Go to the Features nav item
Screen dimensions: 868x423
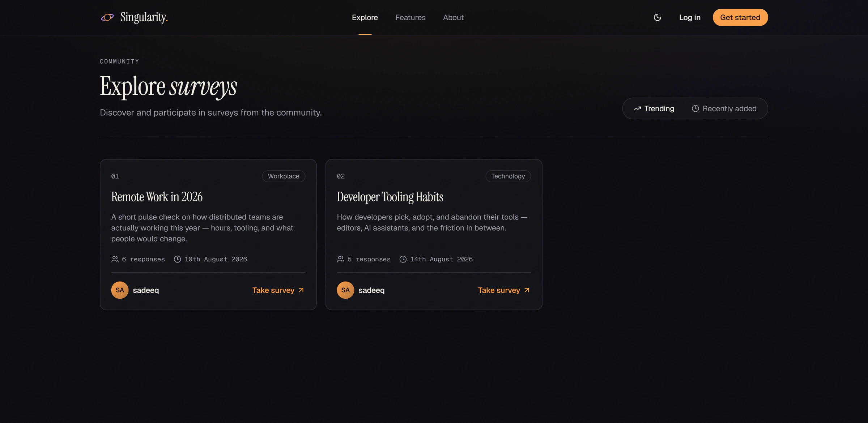(x=410, y=17)
